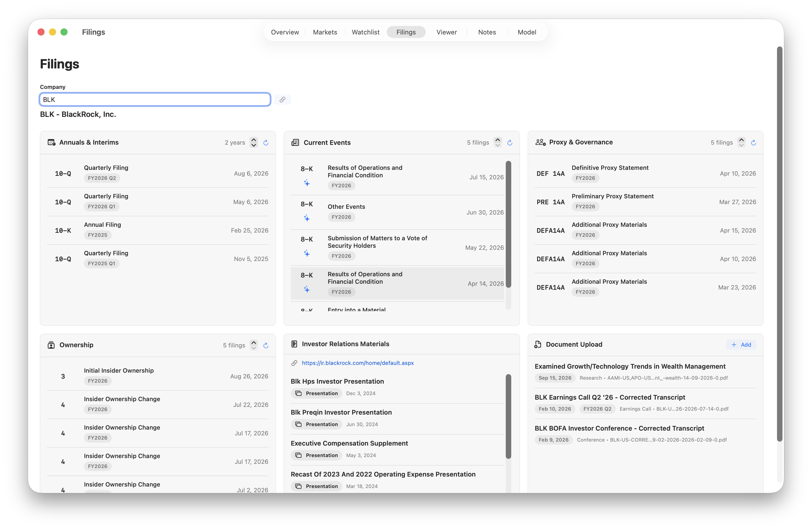This screenshot has height=530, width=812.
Task: Click the Proxy & Governance people icon
Action: coord(540,142)
